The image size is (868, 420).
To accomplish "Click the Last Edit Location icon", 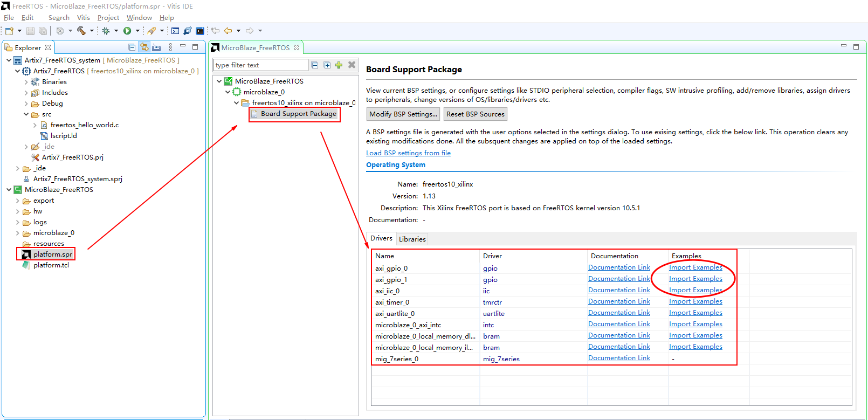I will pos(215,31).
